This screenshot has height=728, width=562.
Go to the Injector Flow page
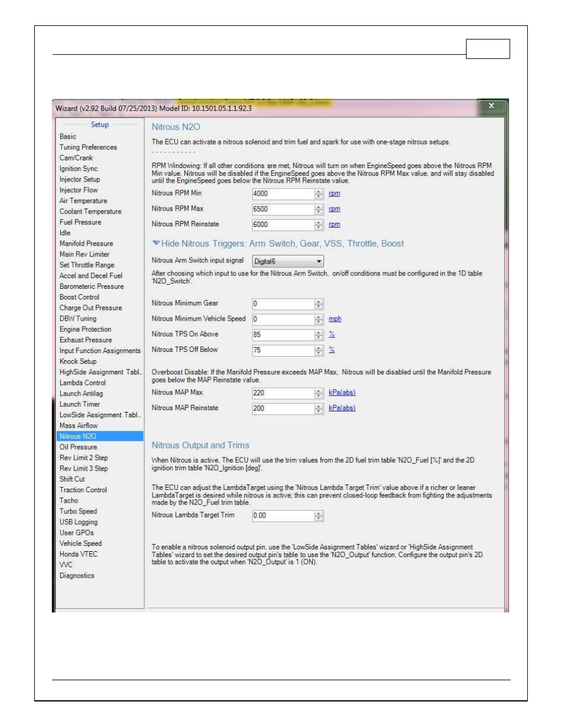(78, 190)
